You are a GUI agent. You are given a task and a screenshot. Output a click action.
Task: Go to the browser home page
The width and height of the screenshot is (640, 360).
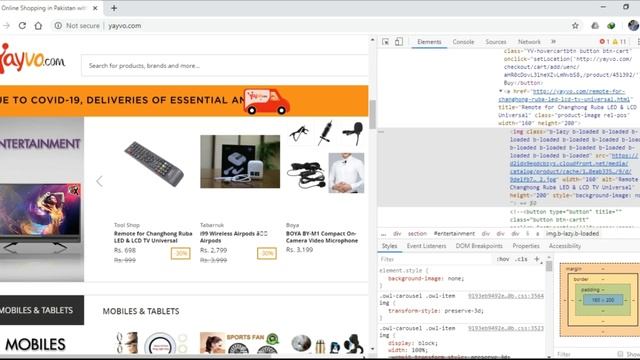click(x=38, y=25)
